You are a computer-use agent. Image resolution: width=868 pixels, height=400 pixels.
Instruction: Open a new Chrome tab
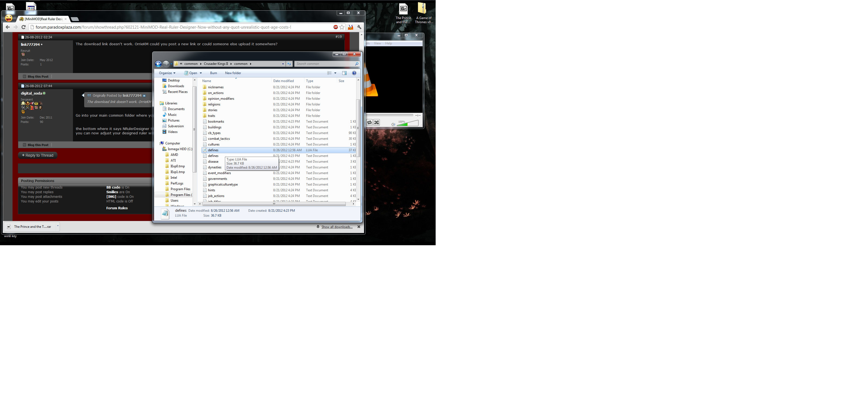[x=75, y=19]
